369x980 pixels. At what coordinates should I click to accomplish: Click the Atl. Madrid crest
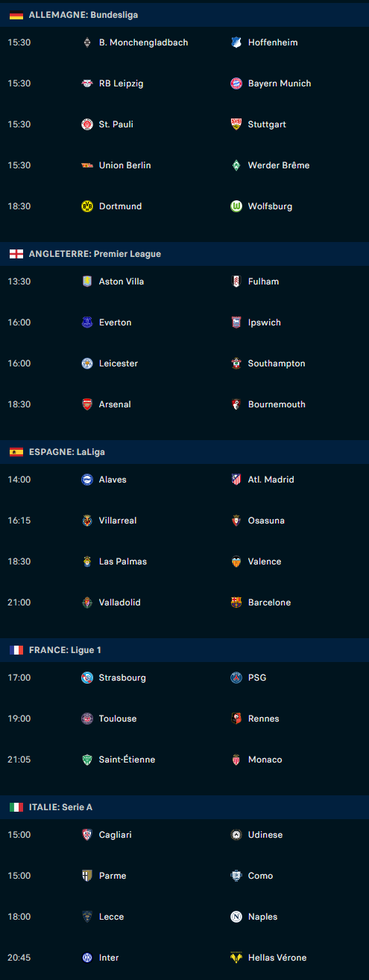click(x=236, y=480)
